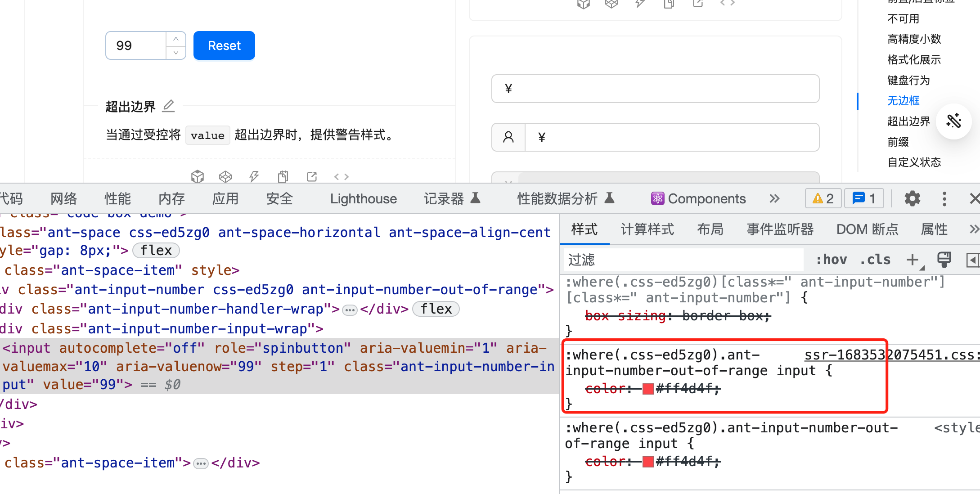Click the pencil edit icon beside 超出边界
The width and height of the screenshot is (980, 494).
[x=168, y=106]
